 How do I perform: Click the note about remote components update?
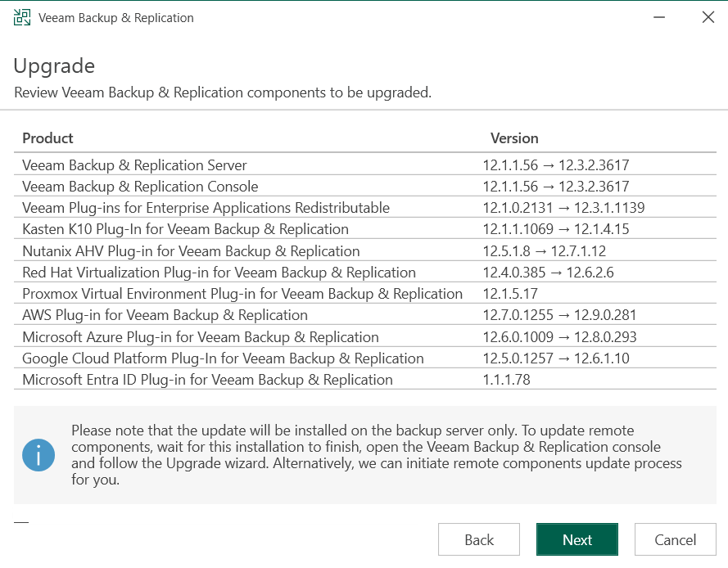point(376,455)
